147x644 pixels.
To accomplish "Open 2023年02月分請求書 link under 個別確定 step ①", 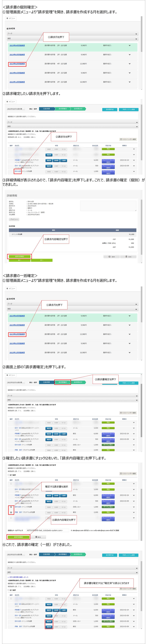I will (17, 64).
